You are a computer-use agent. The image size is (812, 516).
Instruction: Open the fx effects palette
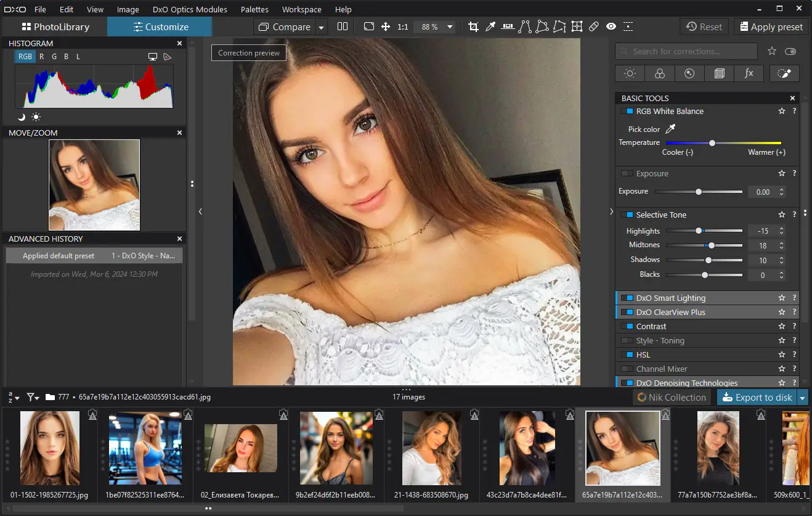[x=749, y=73]
